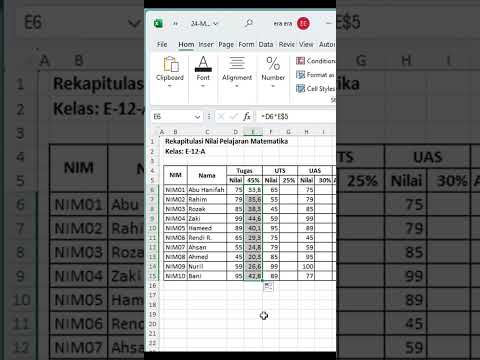Click the cell 'Ahmed'
Screen dimensions: 480x360
point(207,257)
